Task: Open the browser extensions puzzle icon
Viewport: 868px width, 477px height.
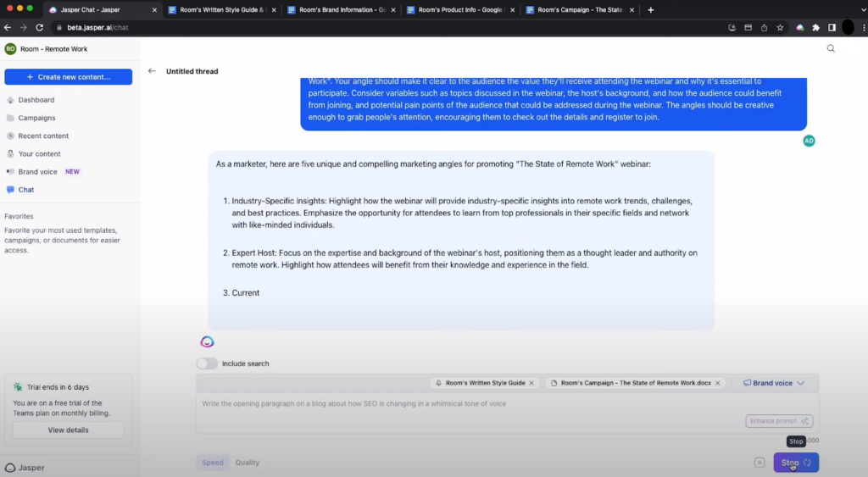Action: click(816, 27)
